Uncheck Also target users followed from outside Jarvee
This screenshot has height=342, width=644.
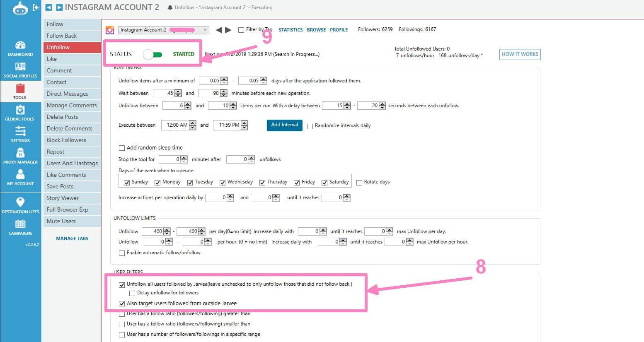[x=121, y=303]
